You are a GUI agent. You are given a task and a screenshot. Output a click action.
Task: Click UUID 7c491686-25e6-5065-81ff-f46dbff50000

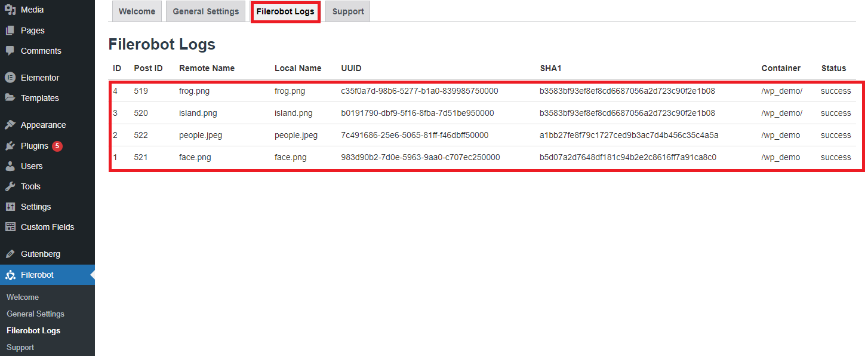415,135
